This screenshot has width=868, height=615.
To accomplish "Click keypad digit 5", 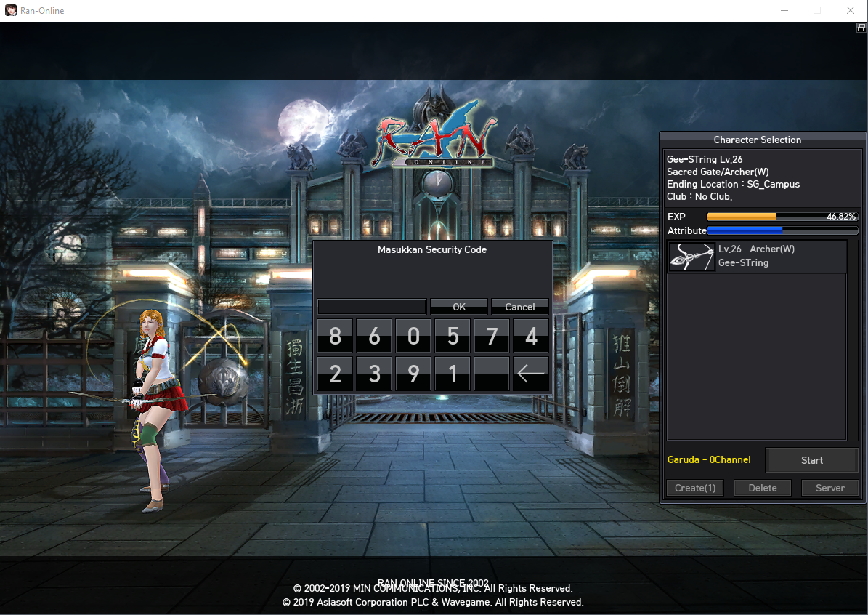I will point(453,336).
